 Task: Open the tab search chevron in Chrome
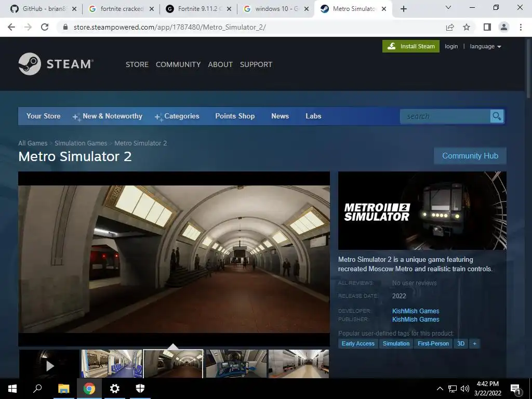[448, 7]
